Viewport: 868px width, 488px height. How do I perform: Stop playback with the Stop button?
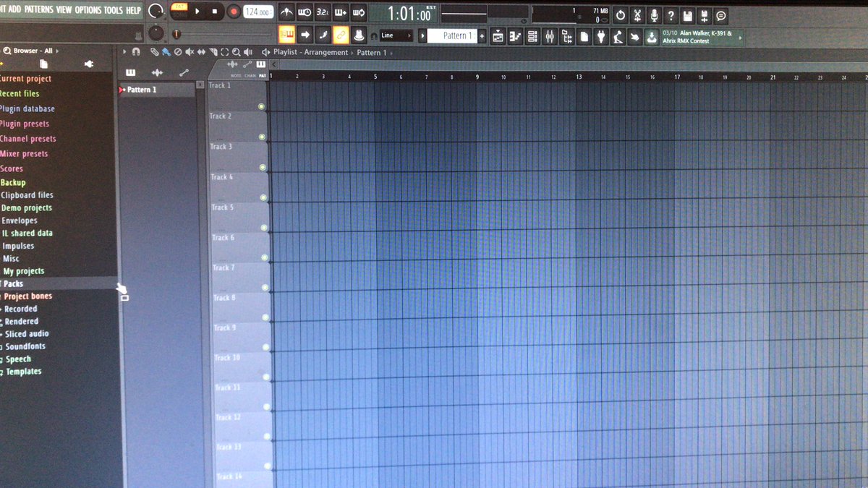pyautogui.click(x=215, y=12)
